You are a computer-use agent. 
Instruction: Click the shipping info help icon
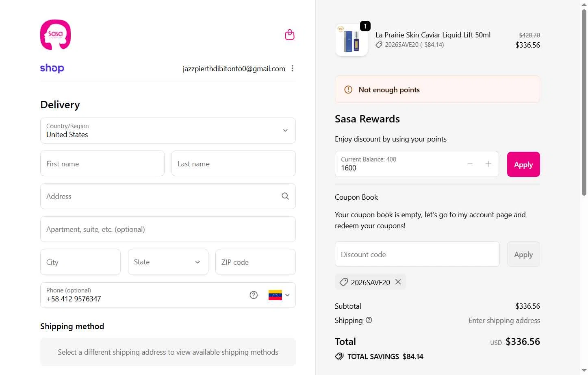pos(369,320)
